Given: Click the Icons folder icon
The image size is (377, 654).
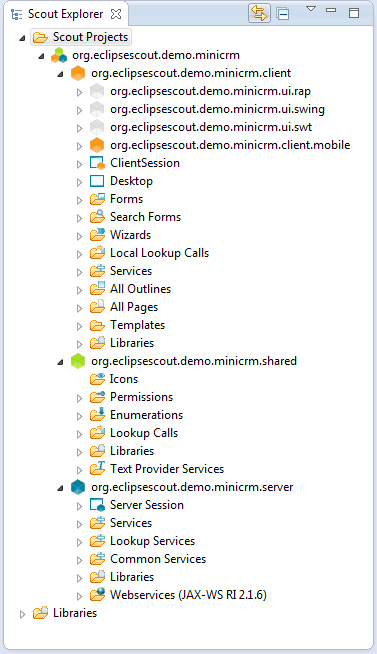Looking at the screenshot, I should (x=97, y=379).
